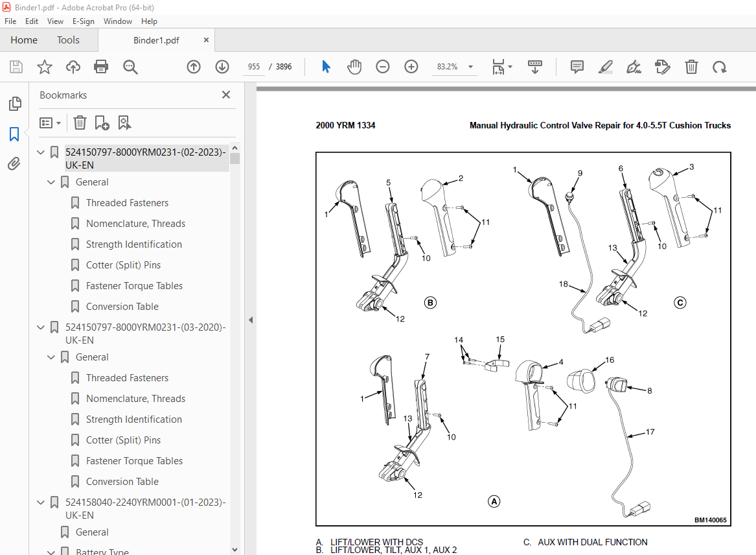
Task: Open bookmarks options menu dropdown
Action: tap(50, 123)
